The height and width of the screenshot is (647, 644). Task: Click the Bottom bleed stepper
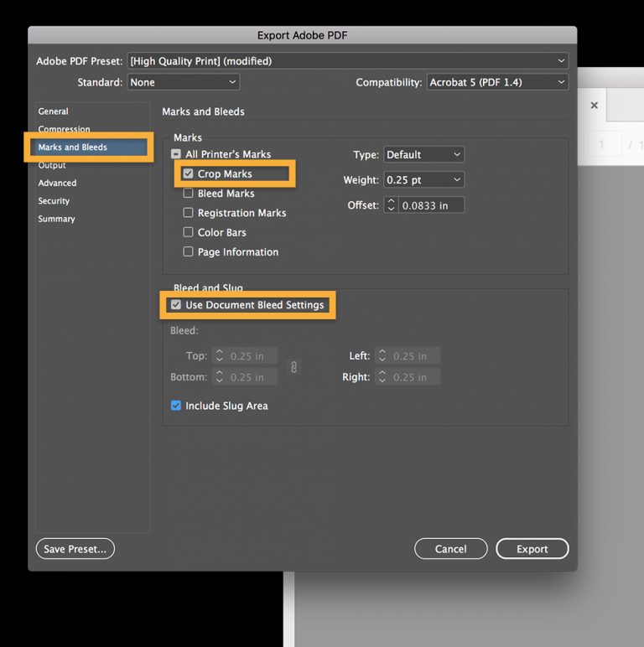(x=219, y=377)
